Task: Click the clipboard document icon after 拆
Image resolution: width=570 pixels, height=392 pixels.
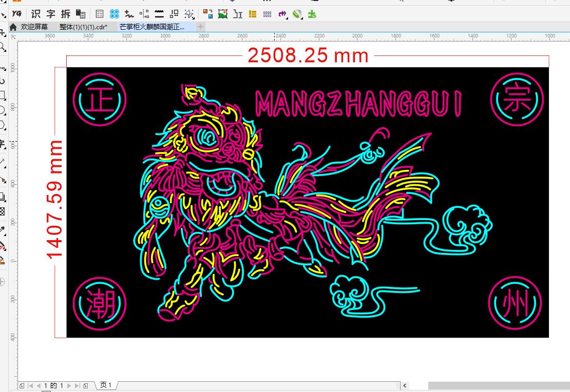Action: [81, 14]
